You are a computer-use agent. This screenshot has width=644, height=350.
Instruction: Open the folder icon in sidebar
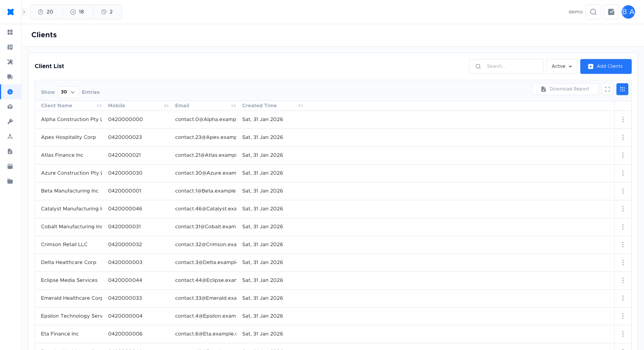coord(10,181)
